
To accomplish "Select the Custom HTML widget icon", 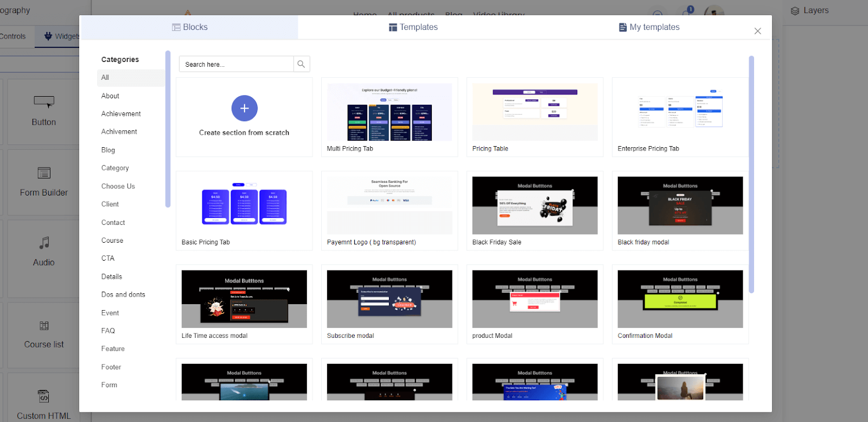I will click(44, 396).
